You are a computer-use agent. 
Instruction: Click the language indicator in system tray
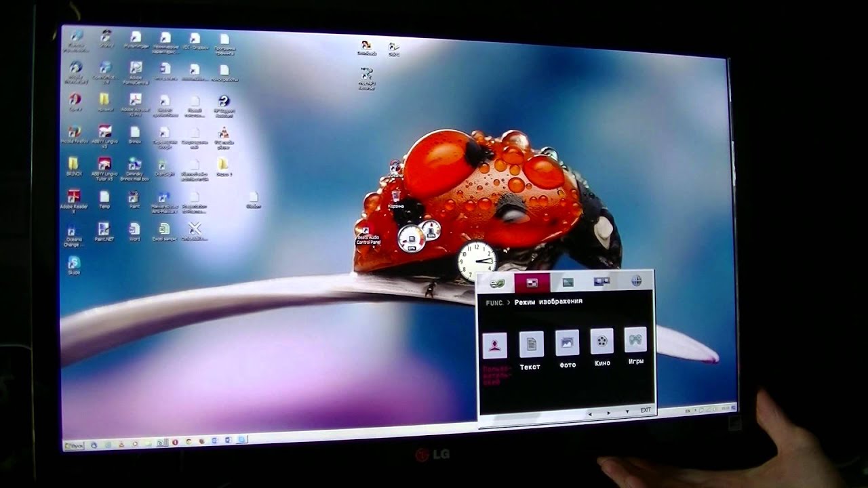[687, 411]
